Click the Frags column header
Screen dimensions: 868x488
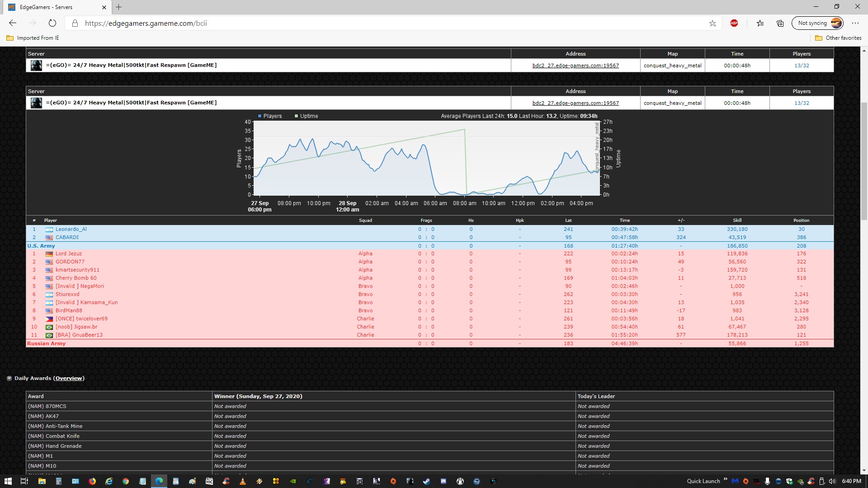click(426, 221)
